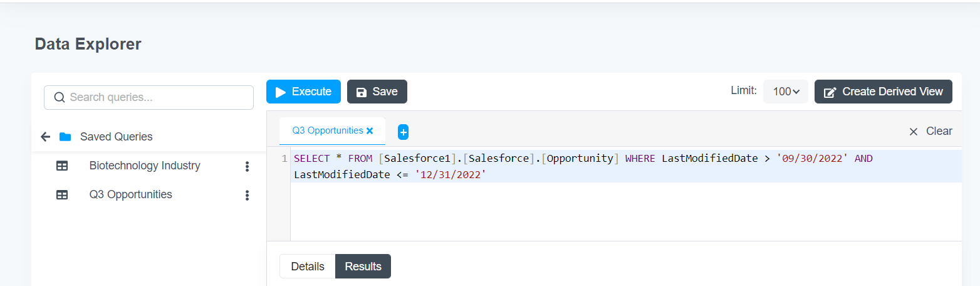Open the Limit 100 dropdown
Image resolution: width=980 pixels, height=286 pixels.
point(786,92)
